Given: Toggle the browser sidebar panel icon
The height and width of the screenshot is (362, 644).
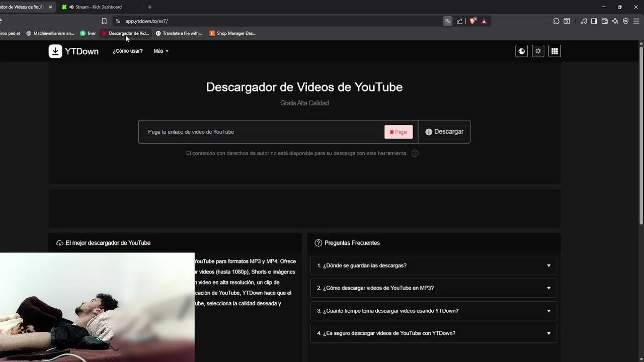Looking at the screenshot, I should [x=594, y=21].
